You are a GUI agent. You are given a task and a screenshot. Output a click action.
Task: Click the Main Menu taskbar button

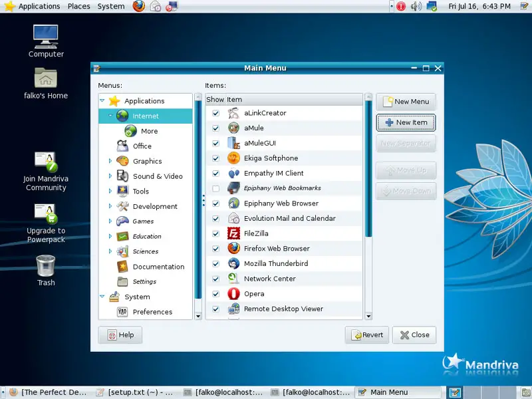[x=398, y=392]
